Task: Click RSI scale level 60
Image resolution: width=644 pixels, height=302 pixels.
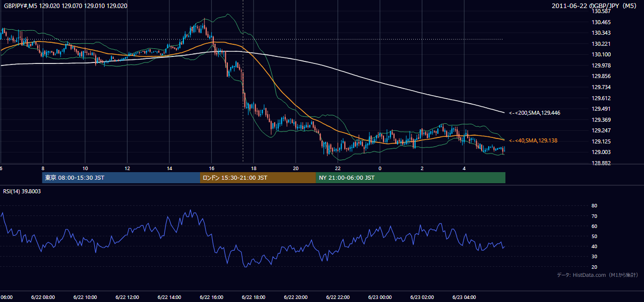Action: click(x=595, y=226)
